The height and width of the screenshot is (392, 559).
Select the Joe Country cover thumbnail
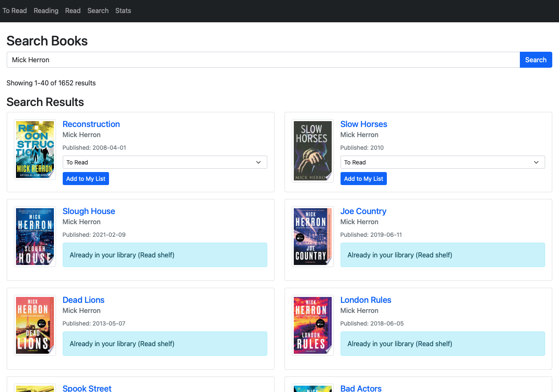coord(313,236)
